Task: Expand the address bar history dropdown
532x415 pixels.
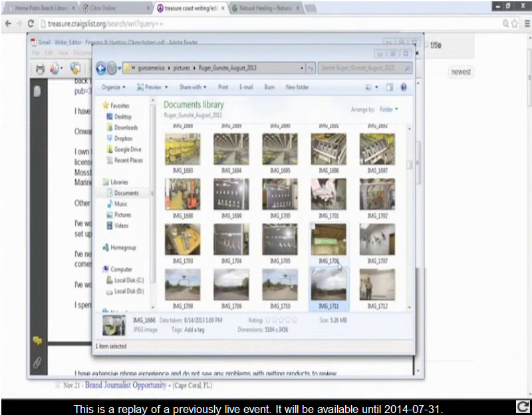Action: [x=301, y=69]
